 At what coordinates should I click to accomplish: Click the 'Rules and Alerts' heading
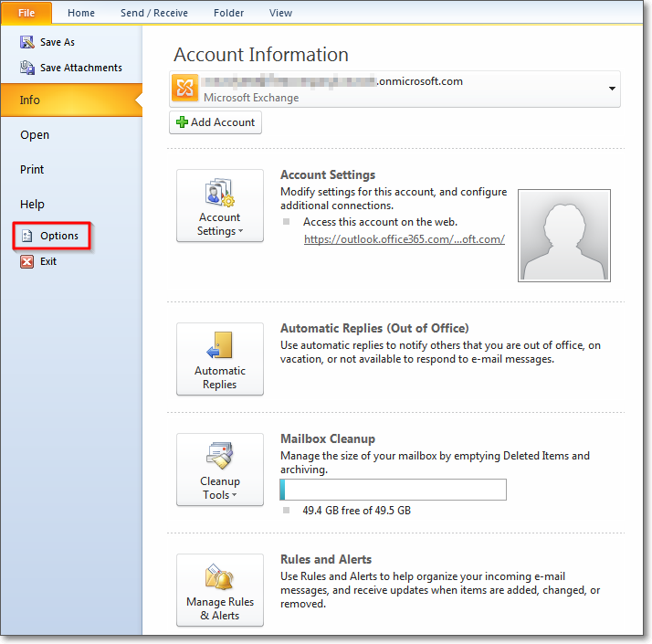point(326,560)
